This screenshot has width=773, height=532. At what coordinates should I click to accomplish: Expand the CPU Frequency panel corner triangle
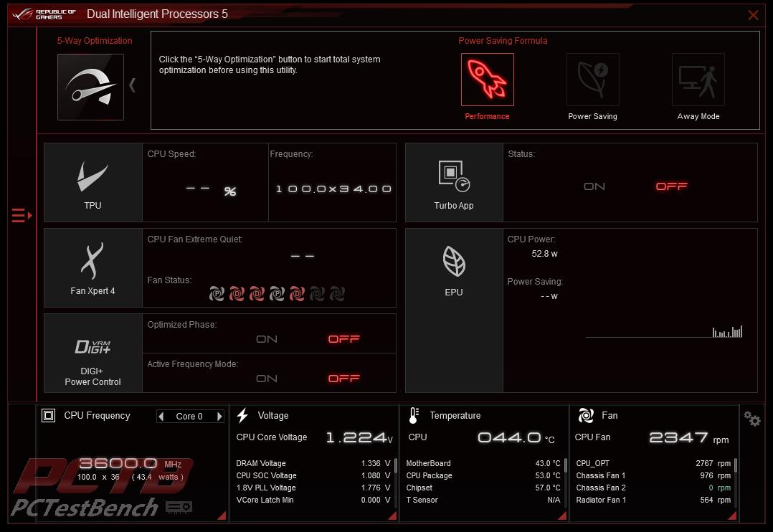(222, 516)
